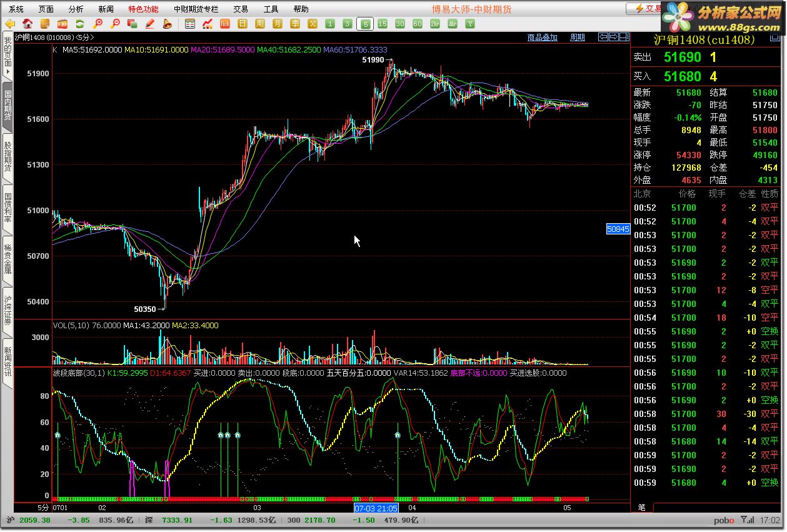Open the home page house icon
This screenshot has width=787, height=532.
(x=28, y=24)
